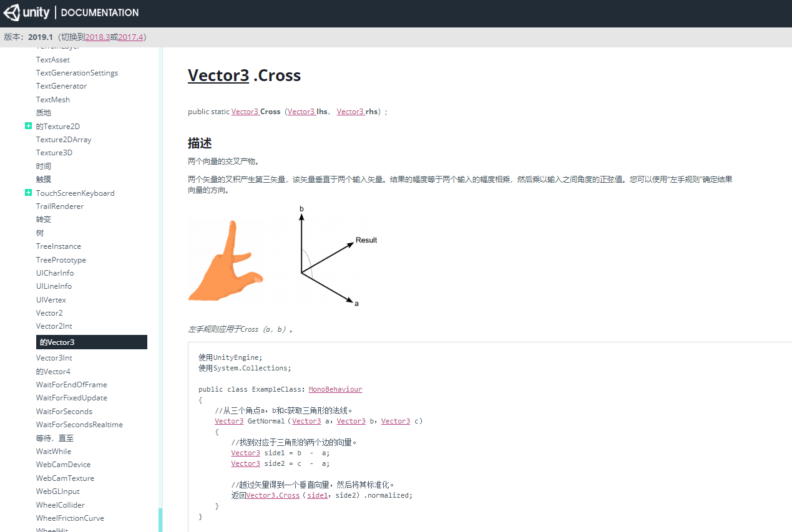Collapse the expanded sidebar tree section
The width and height of the screenshot is (792, 532).
click(28, 126)
